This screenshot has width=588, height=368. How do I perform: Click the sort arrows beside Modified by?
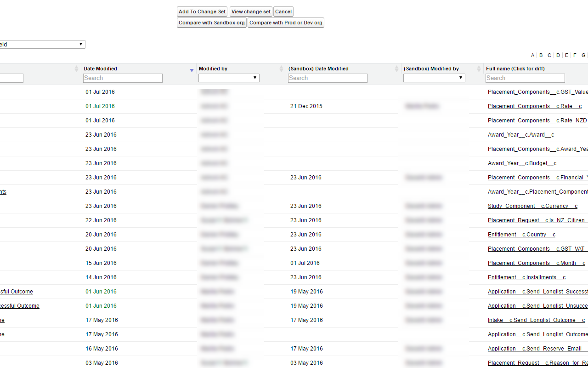(x=281, y=69)
